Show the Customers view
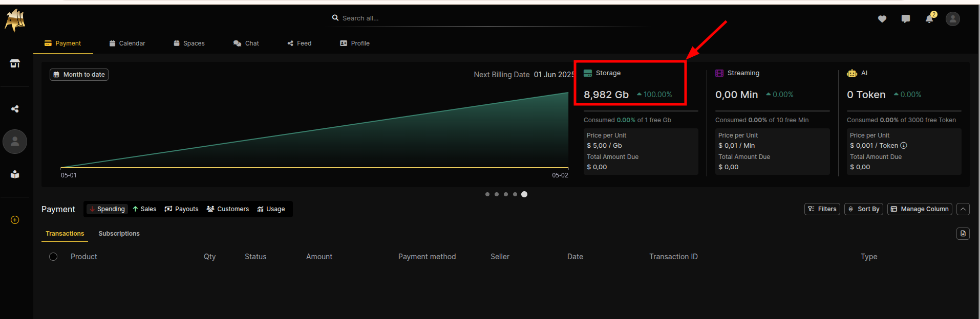The width and height of the screenshot is (980, 319). 228,209
